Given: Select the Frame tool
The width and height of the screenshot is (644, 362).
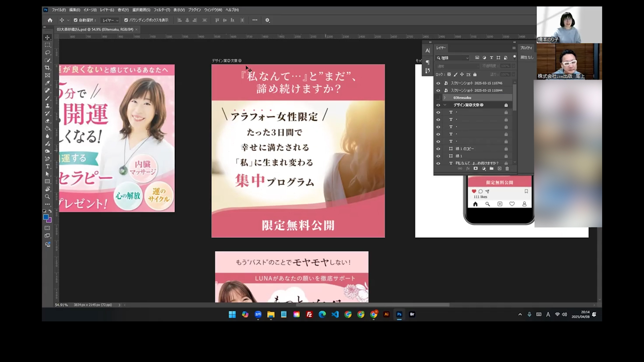Looking at the screenshot, I should pyautogui.click(x=48, y=75).
